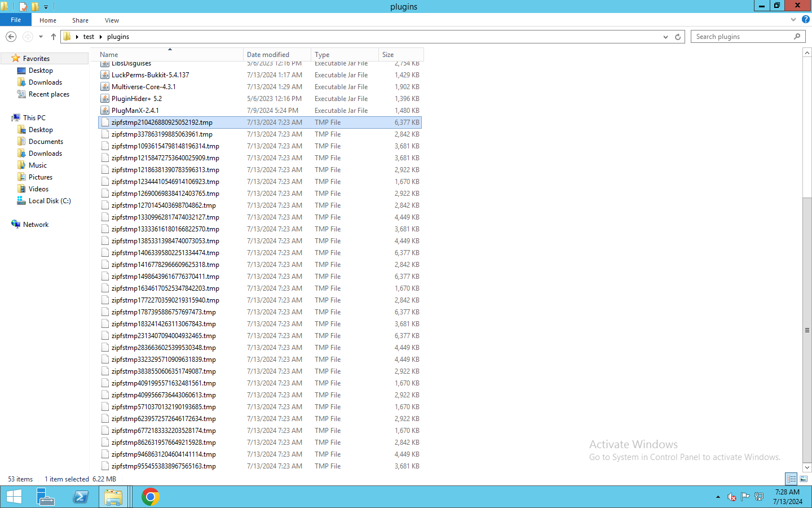812x508 pixels.
Task: Click the search magnifier icon
Action: click(797, 37)
